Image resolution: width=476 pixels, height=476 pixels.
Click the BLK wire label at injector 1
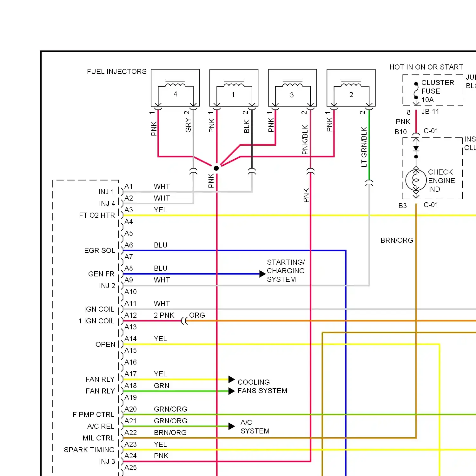click(x=247, y=127)
